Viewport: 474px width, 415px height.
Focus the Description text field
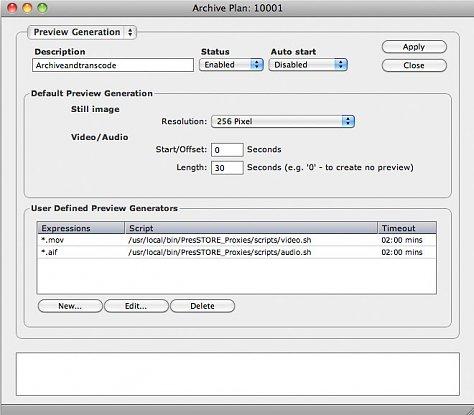pos(113,65)
